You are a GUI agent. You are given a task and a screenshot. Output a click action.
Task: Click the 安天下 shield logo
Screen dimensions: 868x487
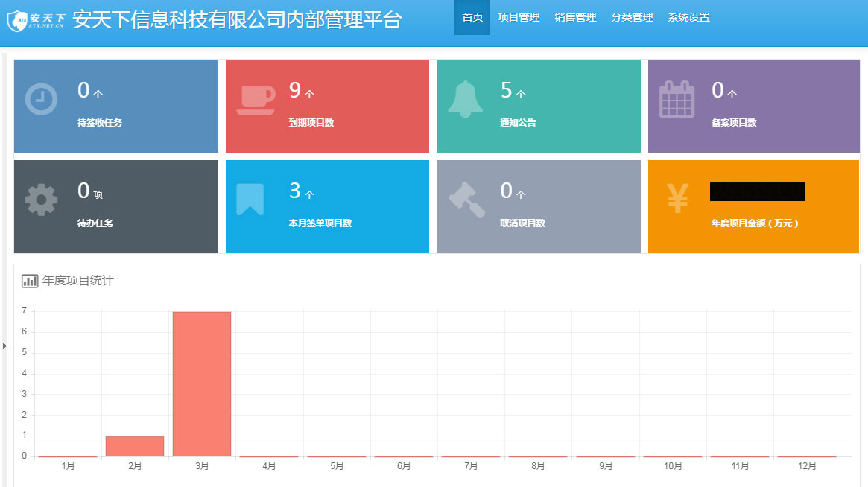(x=18, y=20)
